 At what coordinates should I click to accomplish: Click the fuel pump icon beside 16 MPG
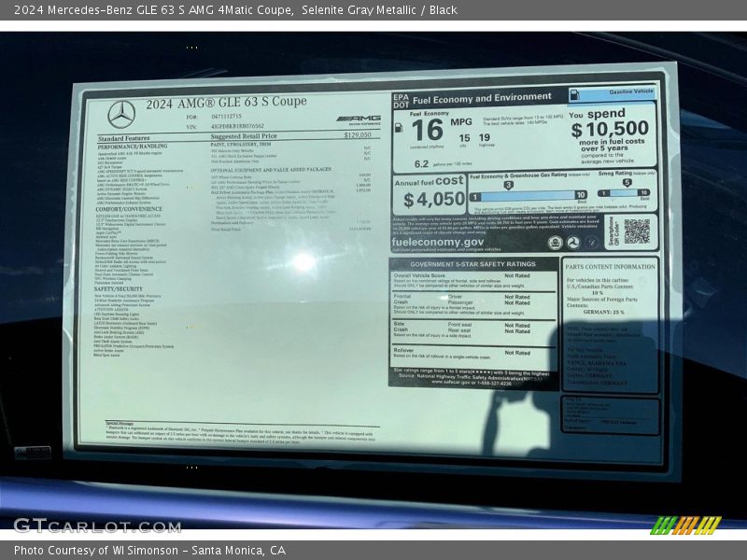(x=400, y=127)
